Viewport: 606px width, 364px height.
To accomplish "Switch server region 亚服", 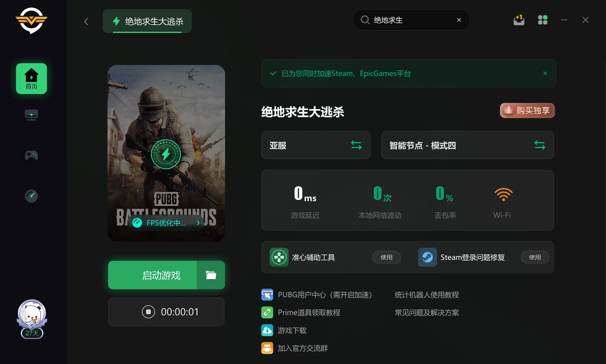I will pos(316,145).
